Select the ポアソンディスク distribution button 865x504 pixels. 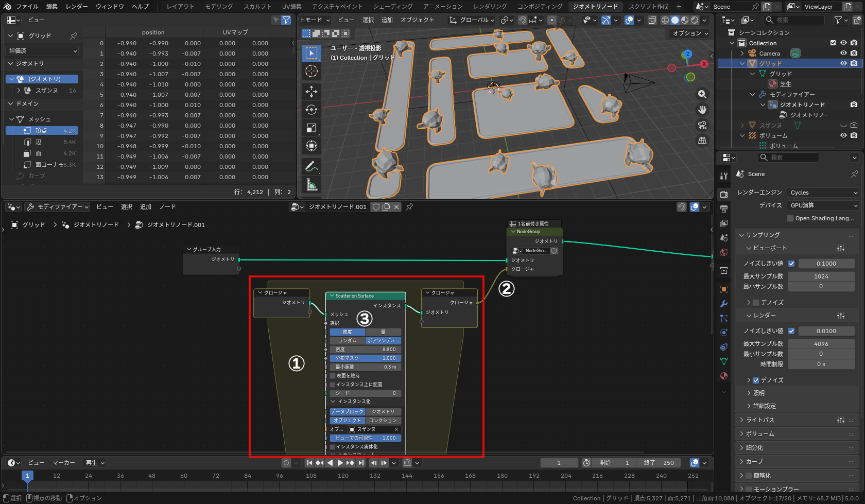point(383,341)
